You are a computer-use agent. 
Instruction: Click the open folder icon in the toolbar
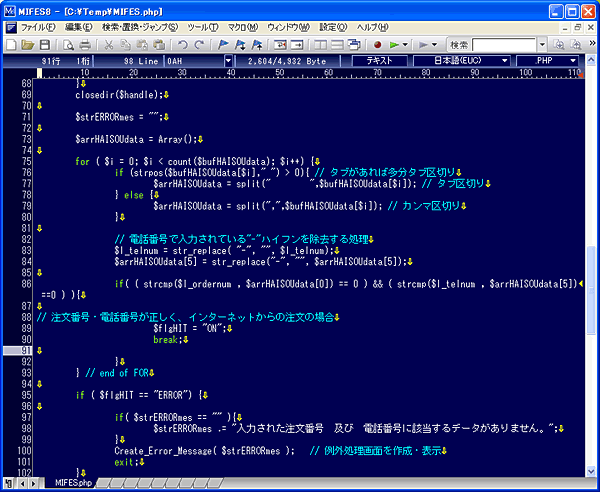pos(28,45)
